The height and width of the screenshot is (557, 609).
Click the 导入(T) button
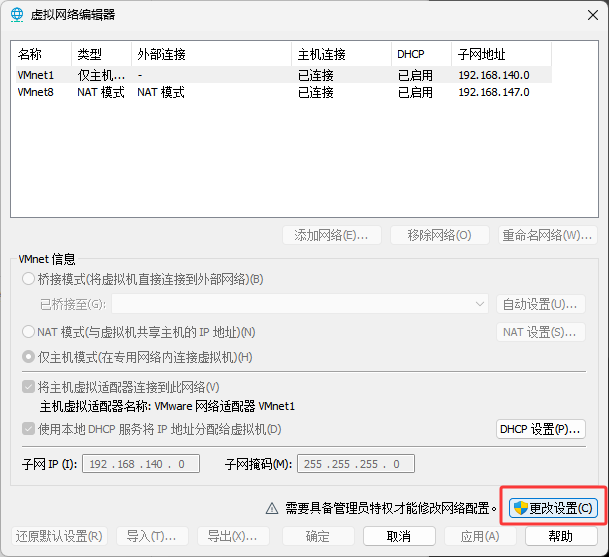152,536
